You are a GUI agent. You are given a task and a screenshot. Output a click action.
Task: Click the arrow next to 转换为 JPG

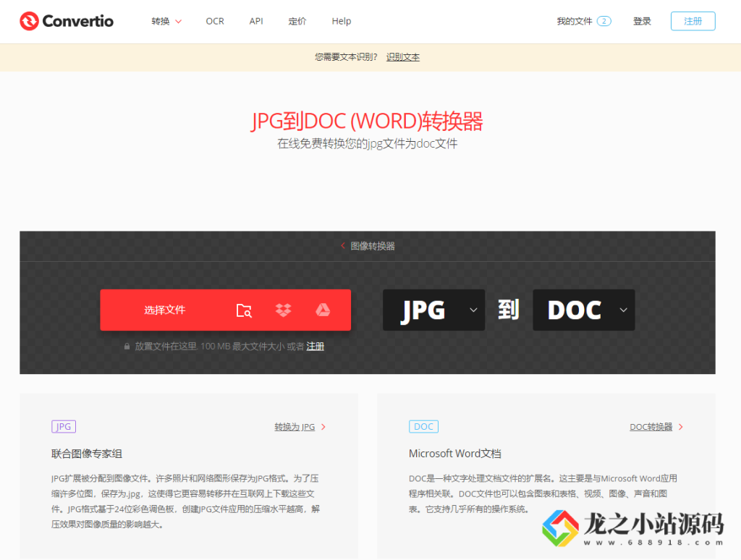323,427
